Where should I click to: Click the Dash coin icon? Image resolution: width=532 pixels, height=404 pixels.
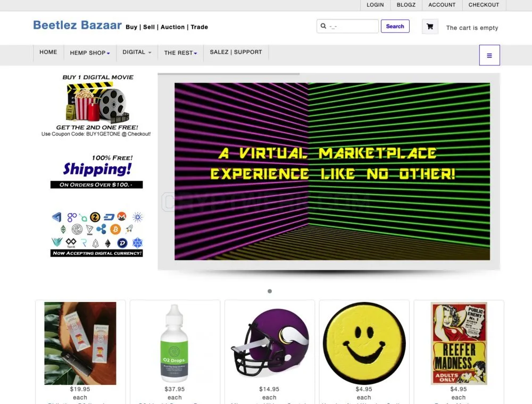[x=109, y=217]
